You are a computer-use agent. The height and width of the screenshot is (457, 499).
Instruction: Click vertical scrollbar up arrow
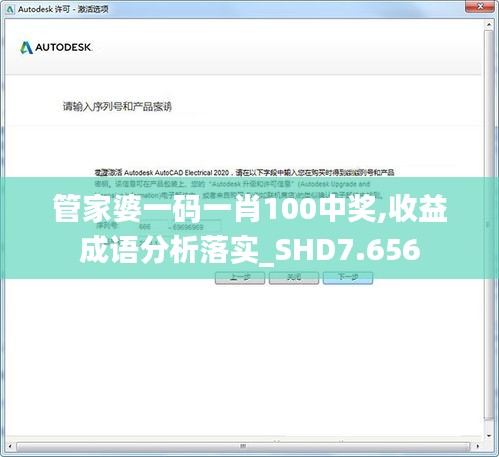click(489, 25)
